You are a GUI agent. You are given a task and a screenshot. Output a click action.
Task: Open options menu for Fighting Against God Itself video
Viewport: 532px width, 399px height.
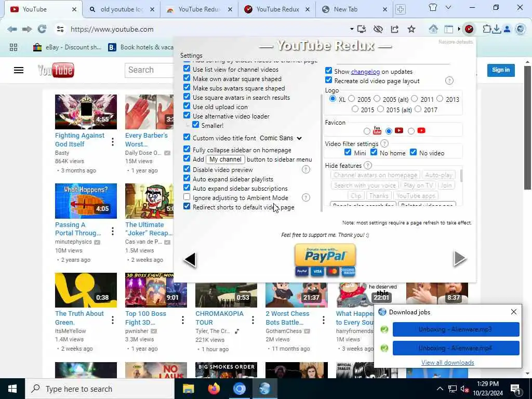click(x=113, y=142)
